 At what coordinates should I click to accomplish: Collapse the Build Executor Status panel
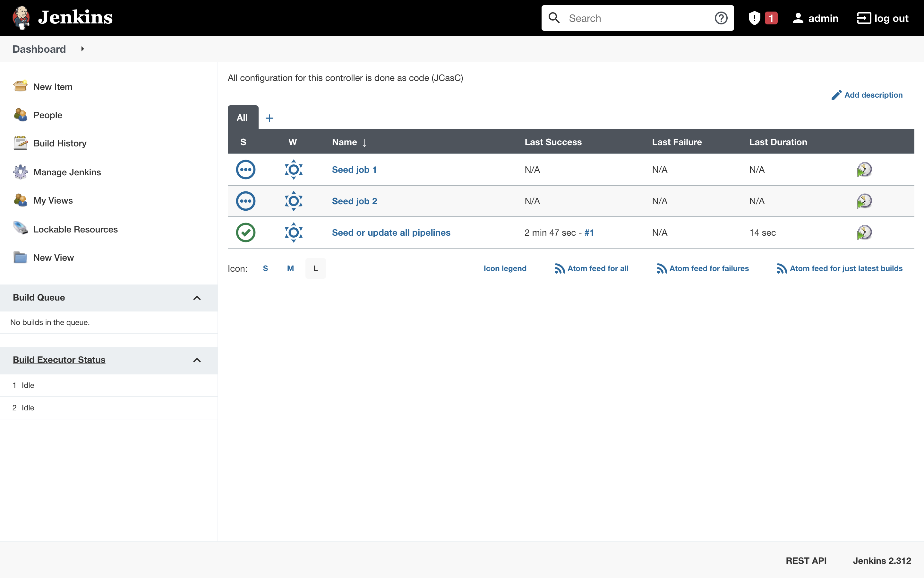[197, 360]
